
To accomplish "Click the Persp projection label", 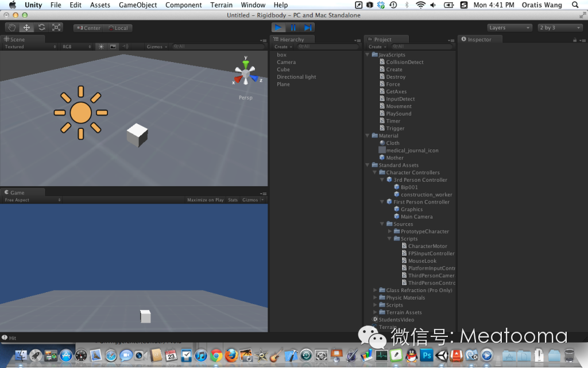I will coord(246,98).
